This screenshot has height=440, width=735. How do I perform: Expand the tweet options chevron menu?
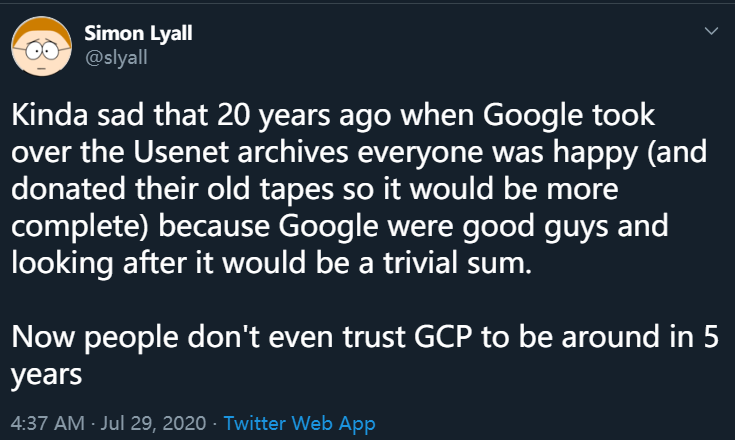click(x=711, y=32)
